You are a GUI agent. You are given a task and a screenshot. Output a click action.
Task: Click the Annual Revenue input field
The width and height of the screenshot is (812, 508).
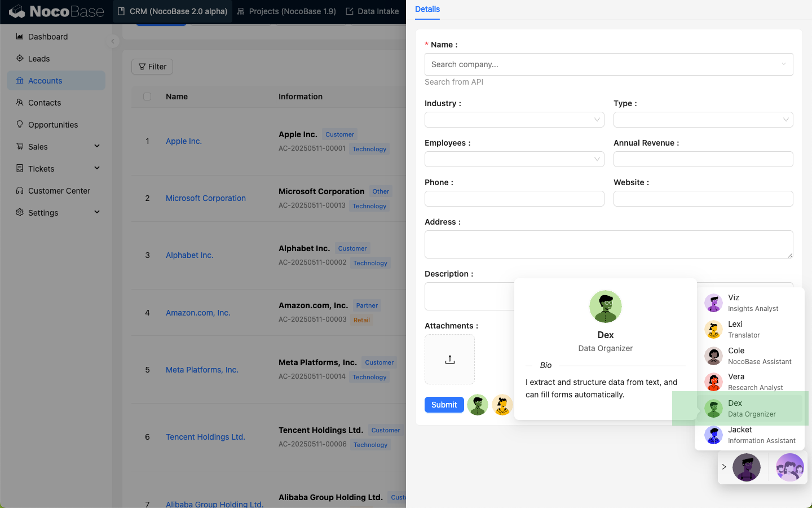coord(703,159)
